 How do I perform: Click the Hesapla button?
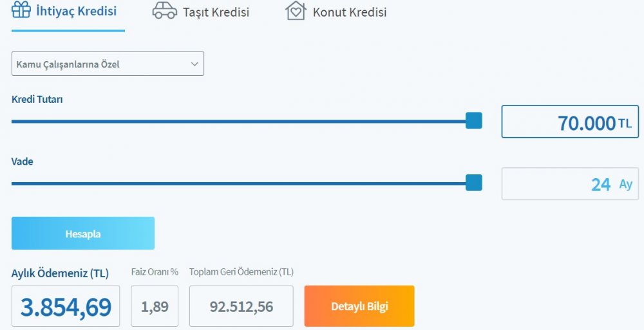(83, 233)
